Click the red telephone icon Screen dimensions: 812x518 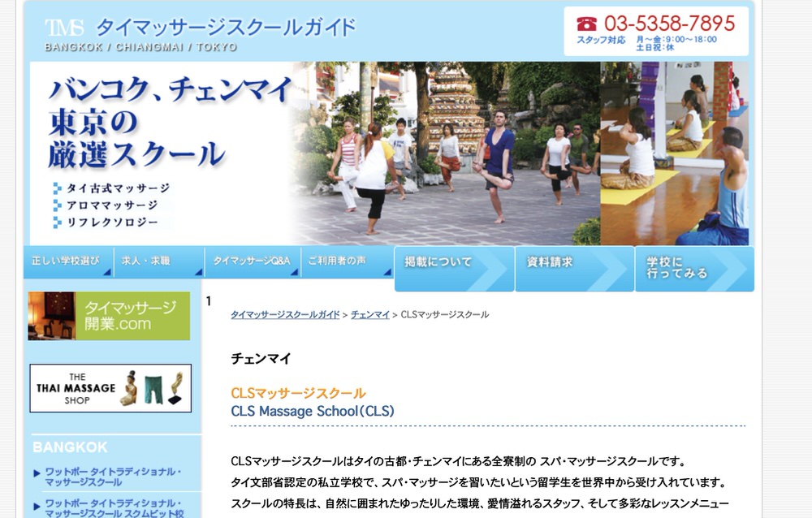(586, 24)
